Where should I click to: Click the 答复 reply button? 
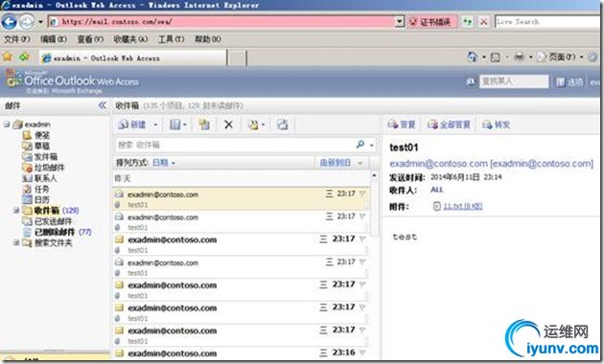(402, 124)
